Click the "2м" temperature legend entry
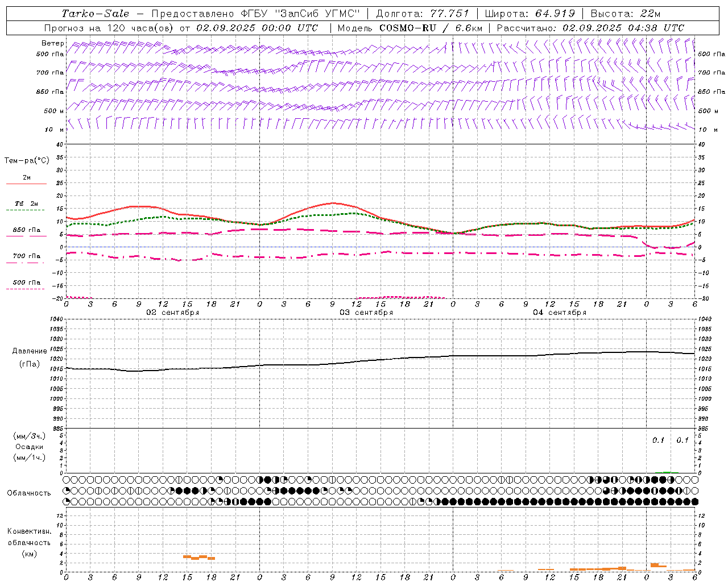 pos(27,178)
